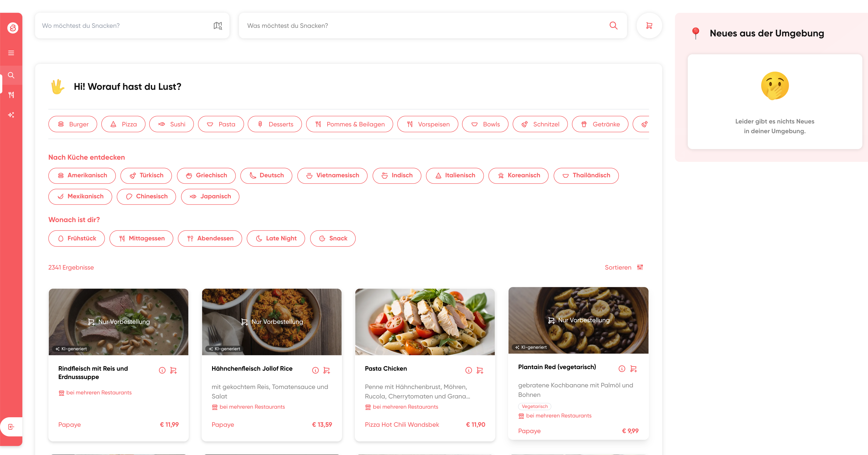868x455 pixels.
Task: Open Papaye link on Plantain Red card
Action: coord(529,431)
